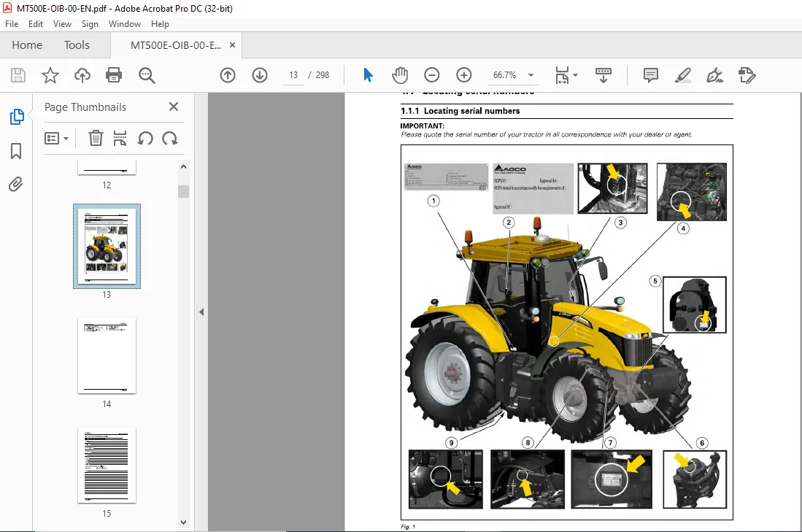This screenshot has width=802, height=532.
Task: Click the upload to cloud icon
Action: (x=82, y=75)
